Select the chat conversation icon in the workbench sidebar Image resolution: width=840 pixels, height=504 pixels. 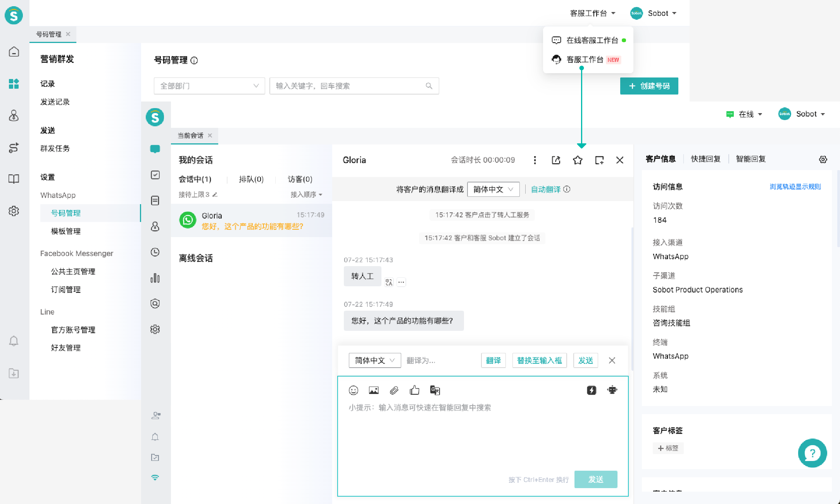(155, 149)
